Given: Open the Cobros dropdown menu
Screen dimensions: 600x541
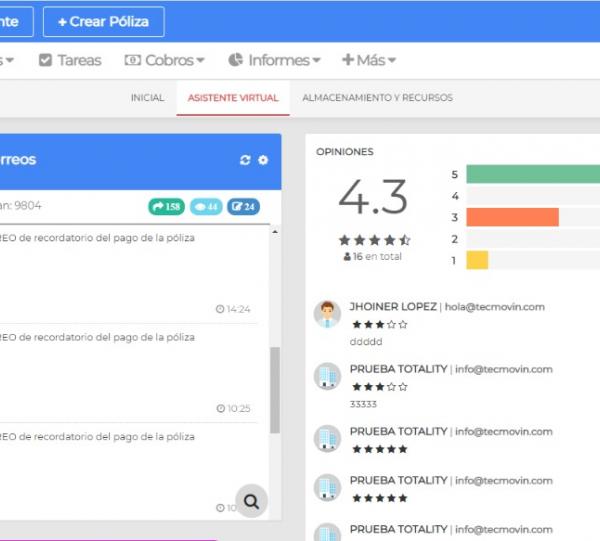Looking at the screenshot, I should [165, 60].
